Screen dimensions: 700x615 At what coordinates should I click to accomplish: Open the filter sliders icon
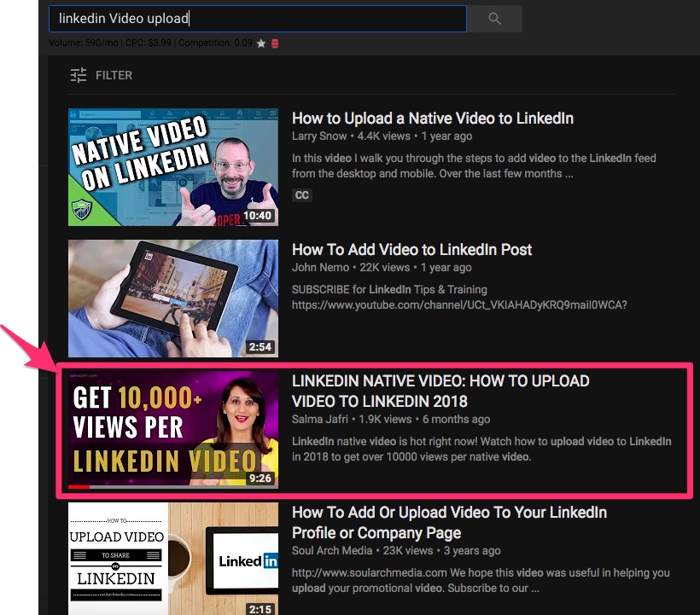click(79, 75)
